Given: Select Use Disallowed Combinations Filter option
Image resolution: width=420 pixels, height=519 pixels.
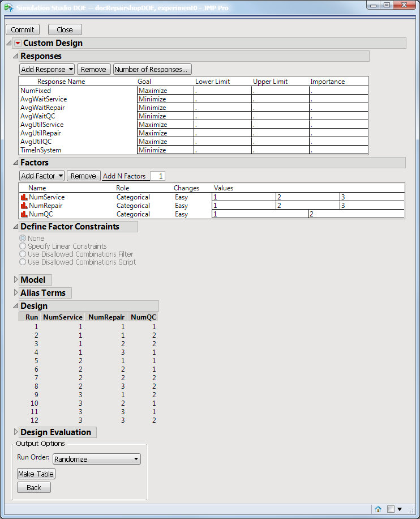Looking at the screenshot, I should 23,254.
